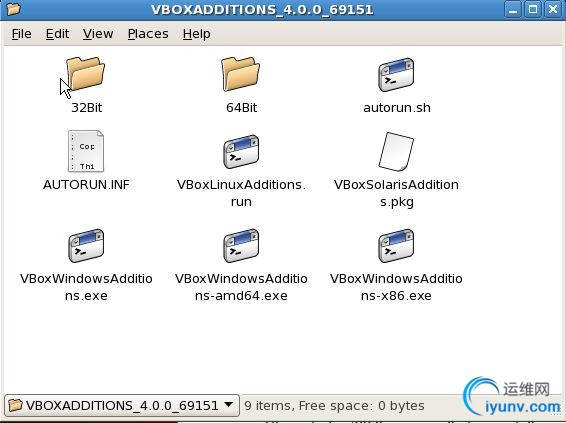
Task: Open the Help menu
Action: coord(196,34)
